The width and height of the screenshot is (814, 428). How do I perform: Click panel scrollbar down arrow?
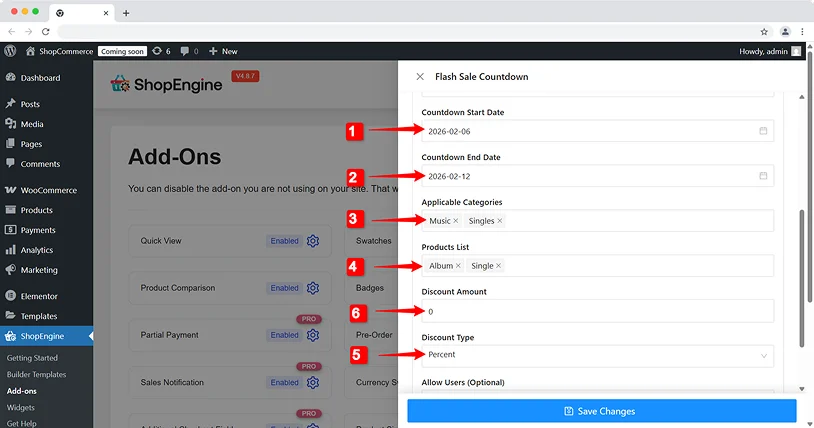[x=802, y=389]
